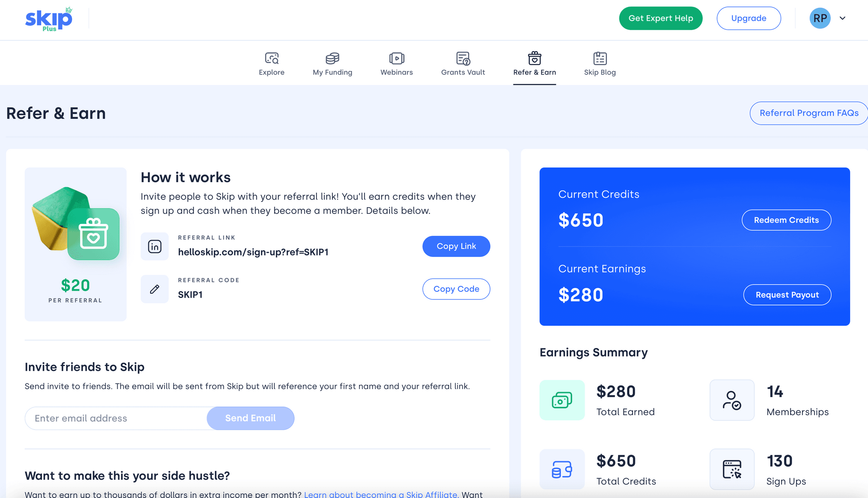Click the pencil edit referral code icon

click(x=155, y=289)
